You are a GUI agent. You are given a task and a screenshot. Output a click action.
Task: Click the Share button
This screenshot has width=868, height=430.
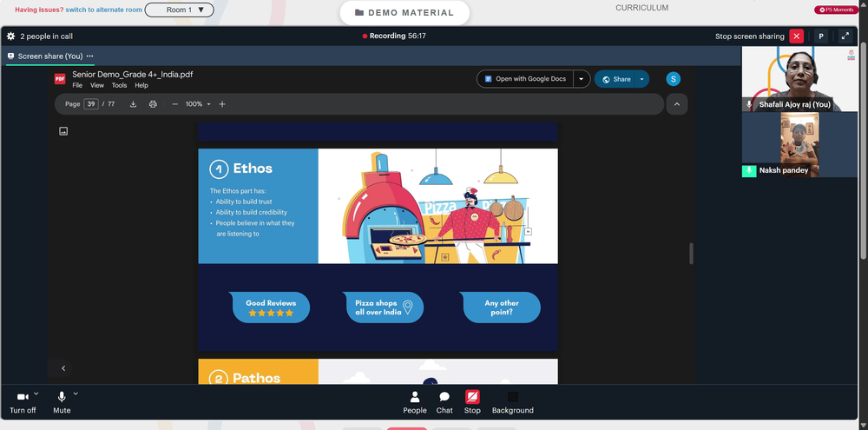[x=615, y=79]
